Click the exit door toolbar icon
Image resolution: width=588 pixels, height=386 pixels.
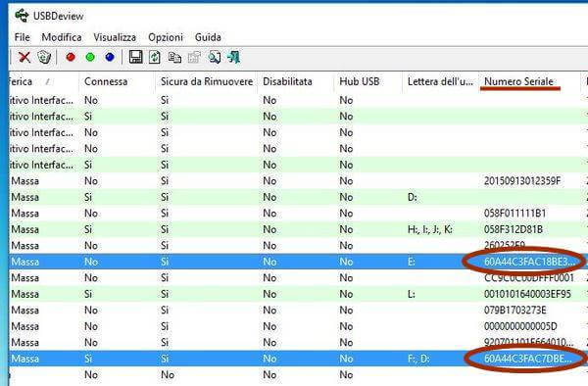pos(233,57)
